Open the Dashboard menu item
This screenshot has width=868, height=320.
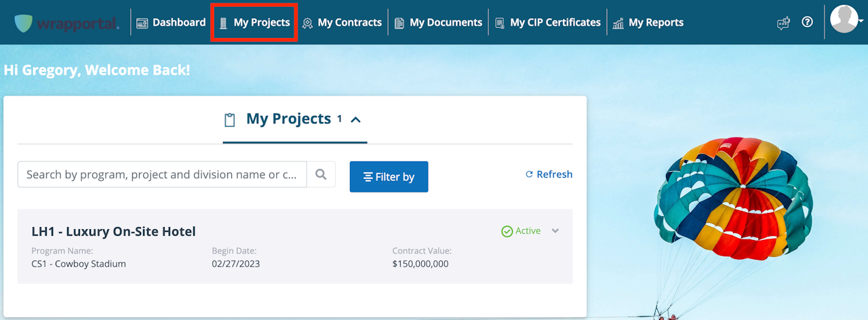pyautogui.click(x=171, y=22)
